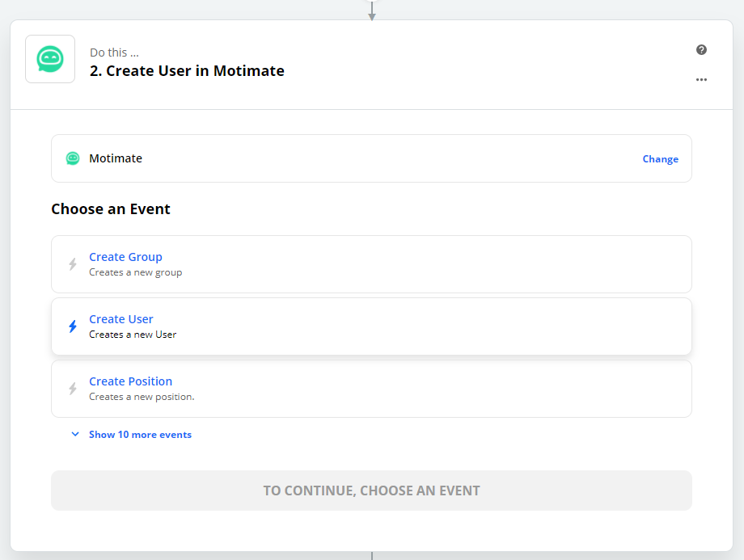Show 10 more events
The height and width of the screenshot is (560, 744).
tap(140, 435)
